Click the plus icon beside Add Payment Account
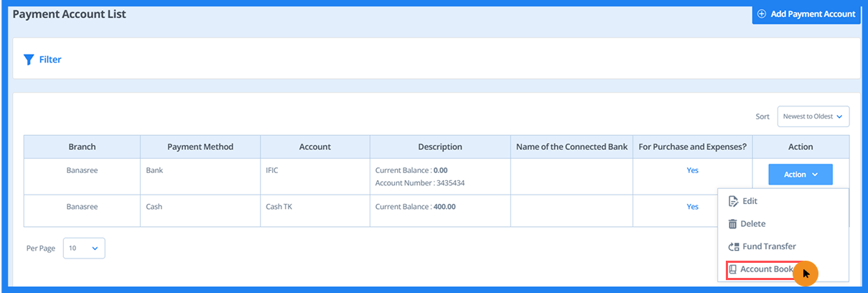Image resolution: width=868 pixels, height=293 pixels. coord(762,14)
